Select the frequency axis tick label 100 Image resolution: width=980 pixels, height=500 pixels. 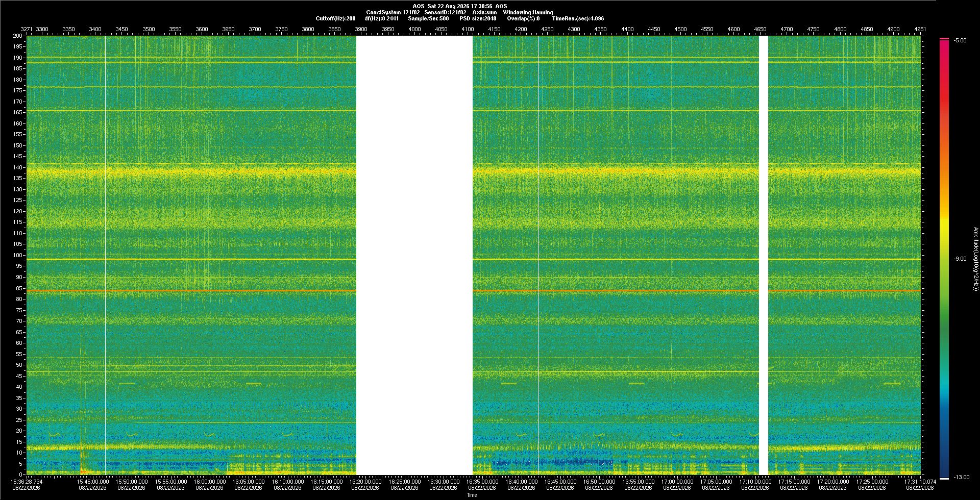pyautogui.click(x=18, y=255)
